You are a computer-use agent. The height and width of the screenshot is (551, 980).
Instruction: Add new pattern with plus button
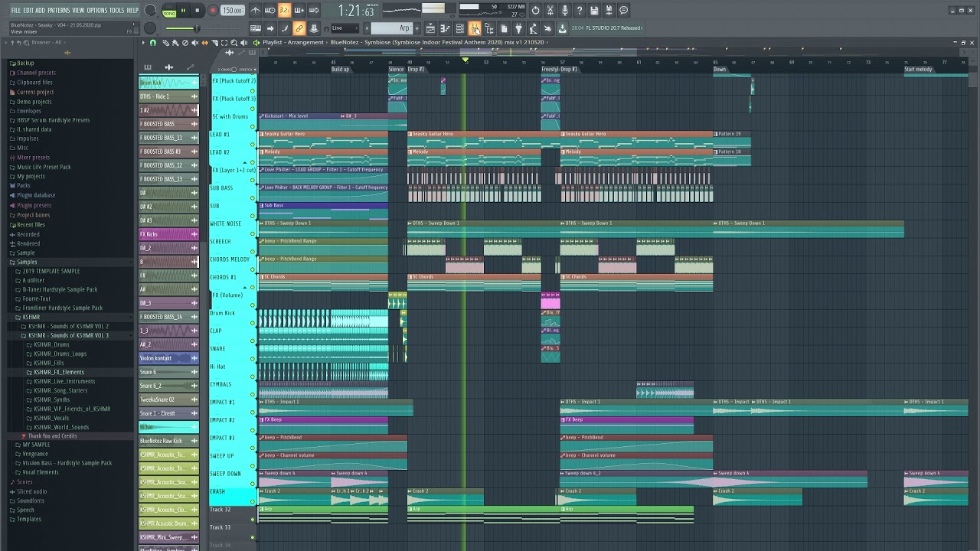point(417,28)
